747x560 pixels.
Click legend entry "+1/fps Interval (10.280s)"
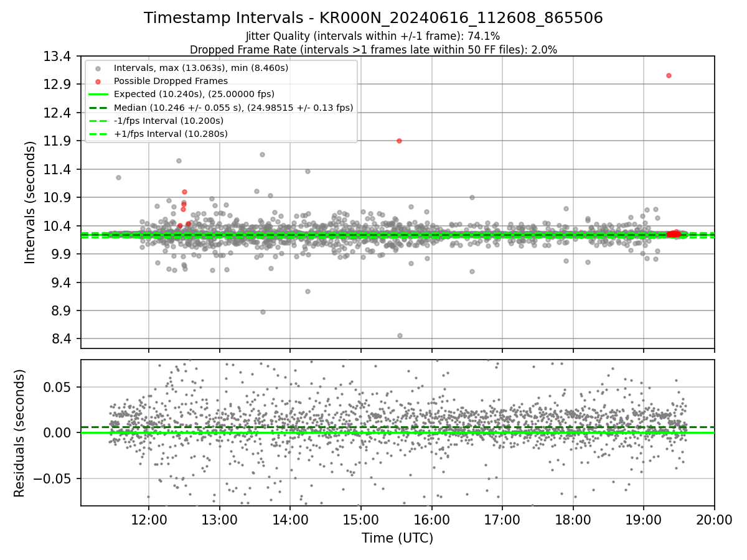tap(171, 134)
